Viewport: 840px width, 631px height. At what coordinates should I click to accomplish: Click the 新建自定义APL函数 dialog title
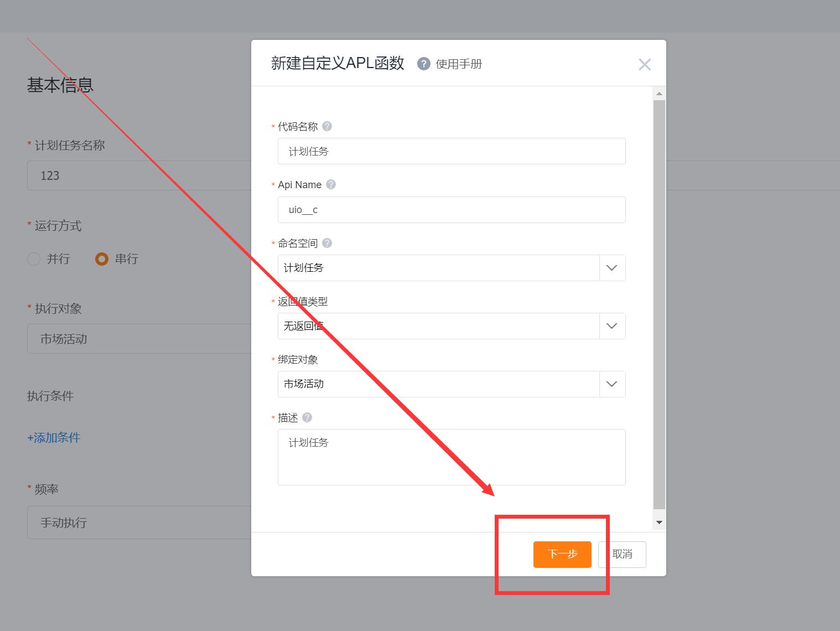pos(338,63)
